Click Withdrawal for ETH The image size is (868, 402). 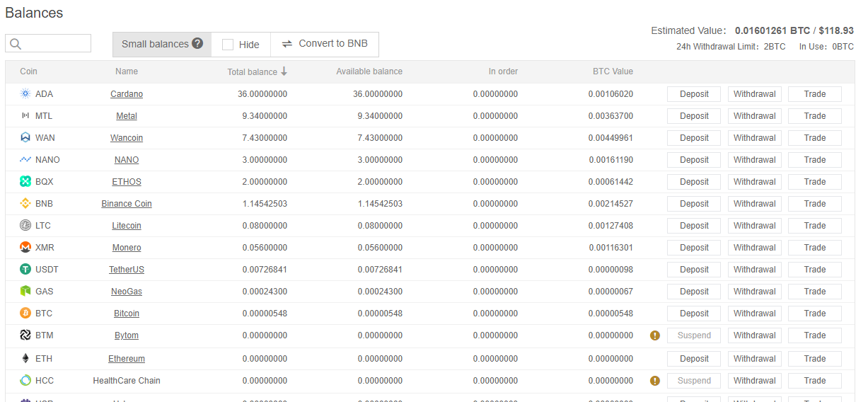point(755,359)
